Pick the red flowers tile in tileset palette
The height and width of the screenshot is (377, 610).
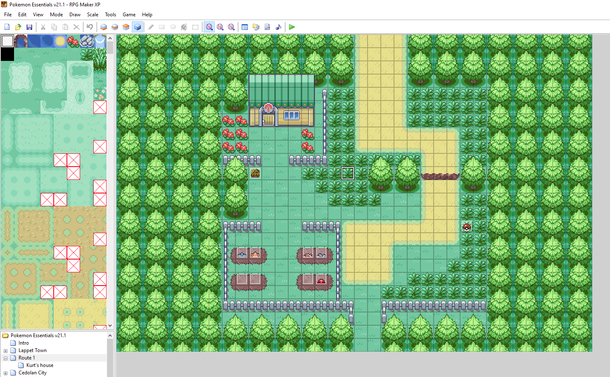[73, 41]
